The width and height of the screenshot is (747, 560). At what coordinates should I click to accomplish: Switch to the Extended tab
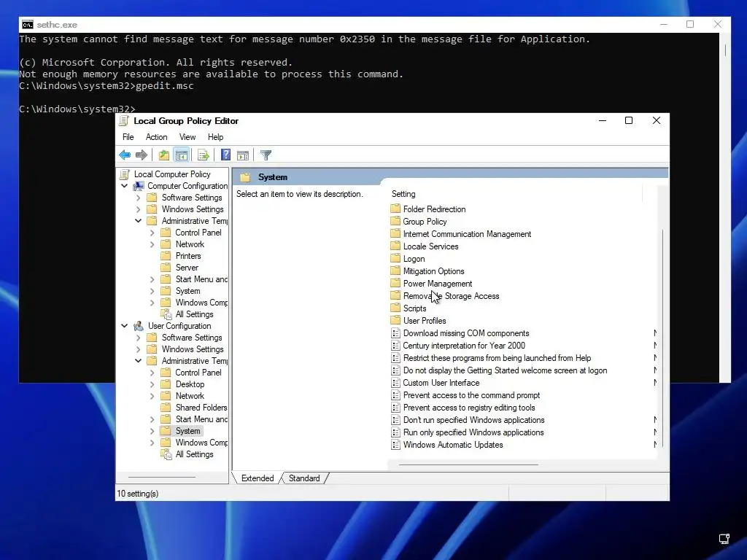click(258, 478)
